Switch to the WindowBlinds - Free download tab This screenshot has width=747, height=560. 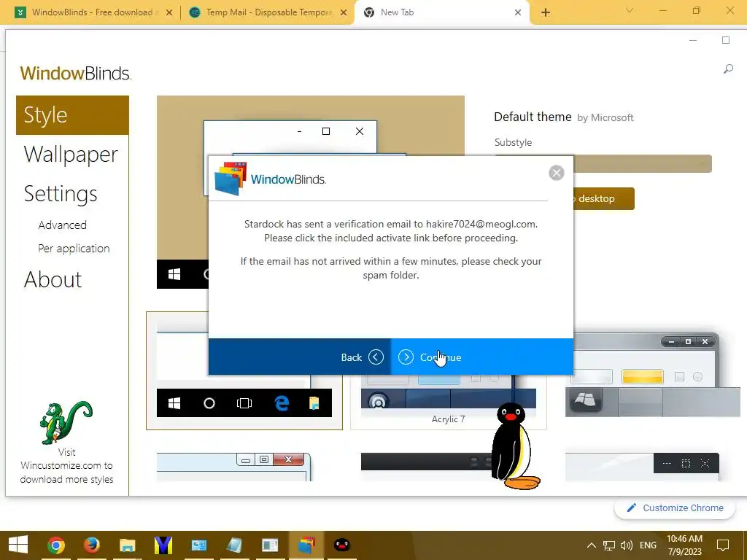(94, 12)
